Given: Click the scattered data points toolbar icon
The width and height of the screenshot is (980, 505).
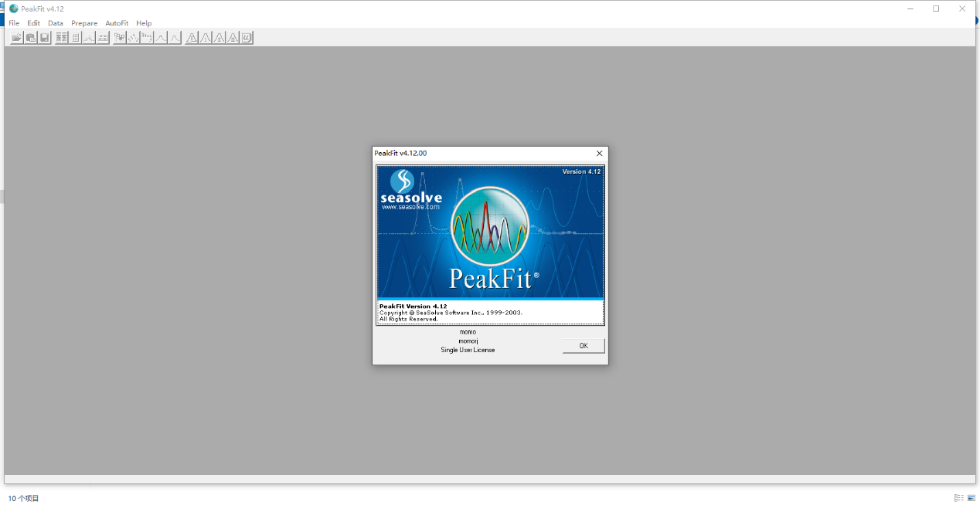Looking at the screenshot, I should pos(133,38).
